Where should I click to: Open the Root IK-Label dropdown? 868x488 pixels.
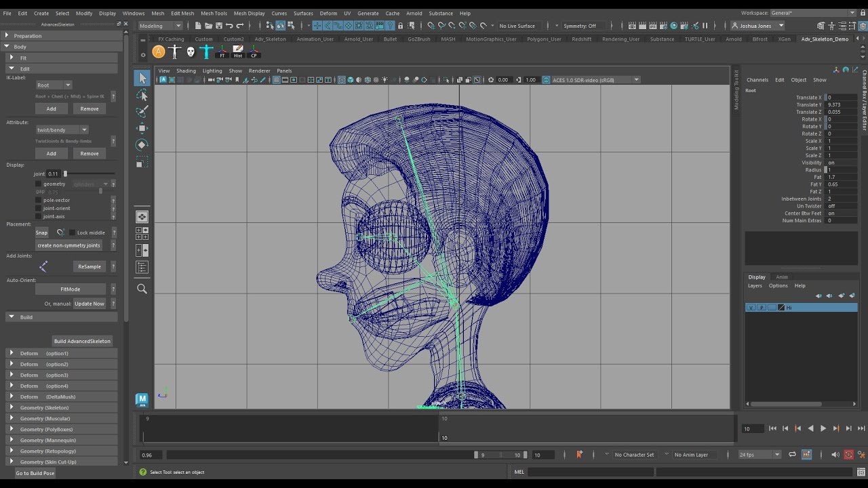(54, 85)
